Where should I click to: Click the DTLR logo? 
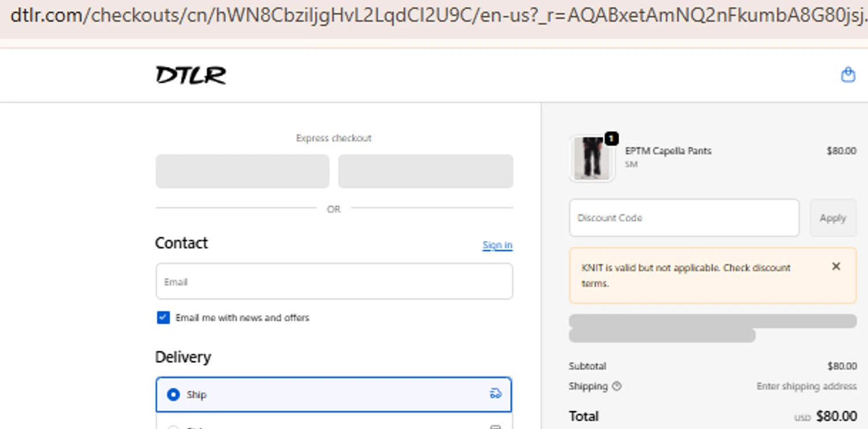pyautogui.click(x=191, y=75)
